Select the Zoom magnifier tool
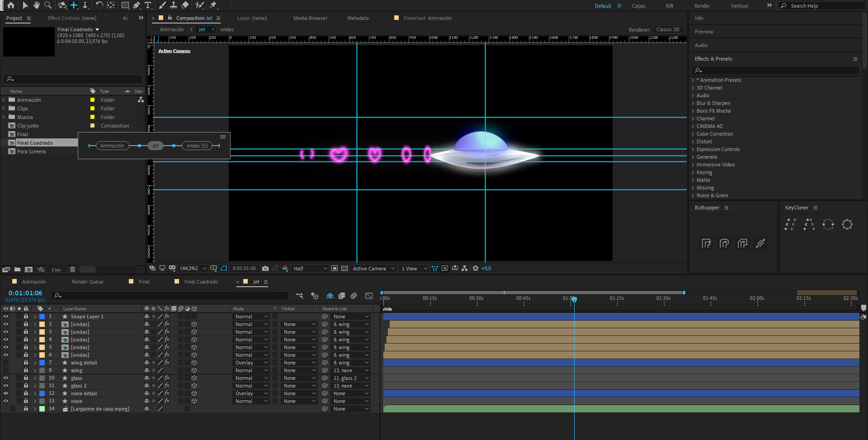The height and width of the screenshot is (440, 868). click(48, 5)
